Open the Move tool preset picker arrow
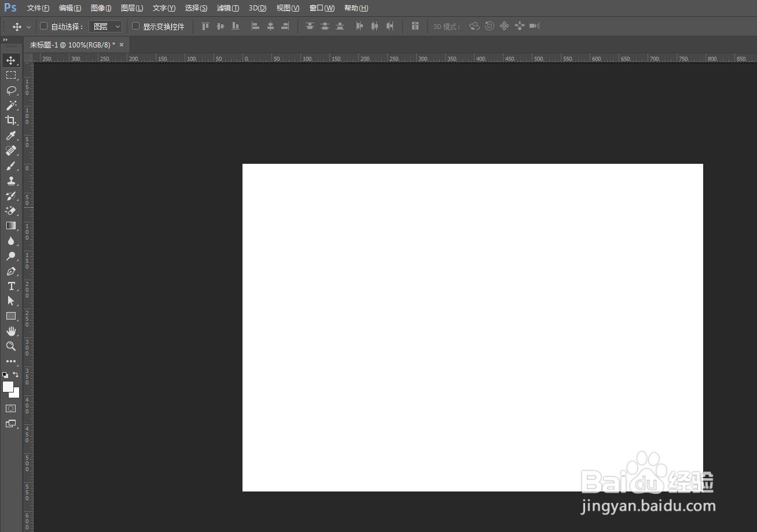The width and height of the screenshot is (757, 532). (28, 27)
